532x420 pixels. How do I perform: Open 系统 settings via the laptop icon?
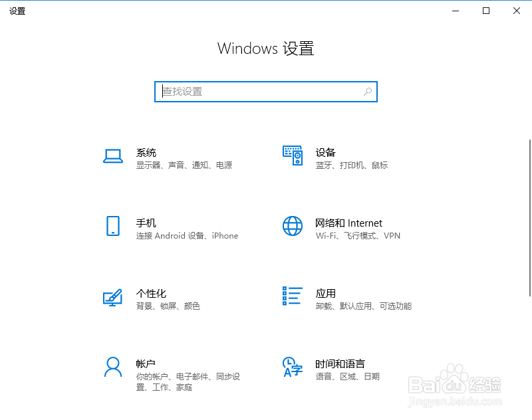tap(113, 156)
